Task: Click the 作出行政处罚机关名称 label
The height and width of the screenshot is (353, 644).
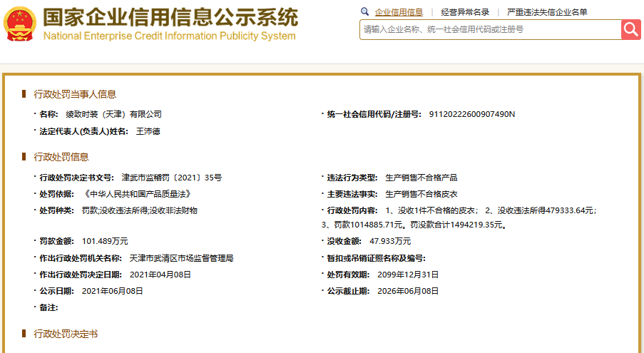Action: pos(81,258)
